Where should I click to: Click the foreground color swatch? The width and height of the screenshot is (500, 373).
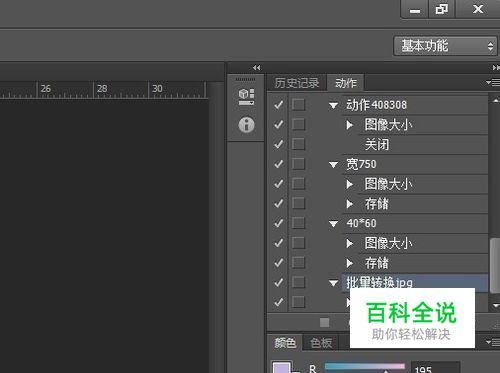(282, 367)
